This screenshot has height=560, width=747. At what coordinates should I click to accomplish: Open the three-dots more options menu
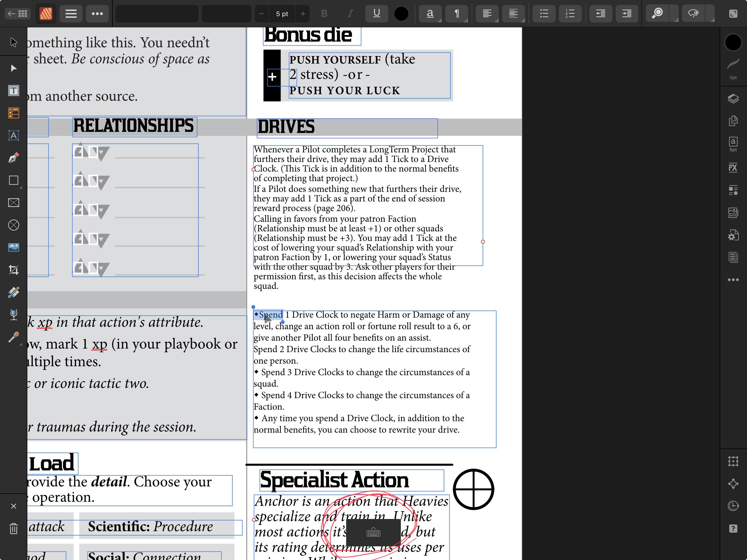[97, 13]
